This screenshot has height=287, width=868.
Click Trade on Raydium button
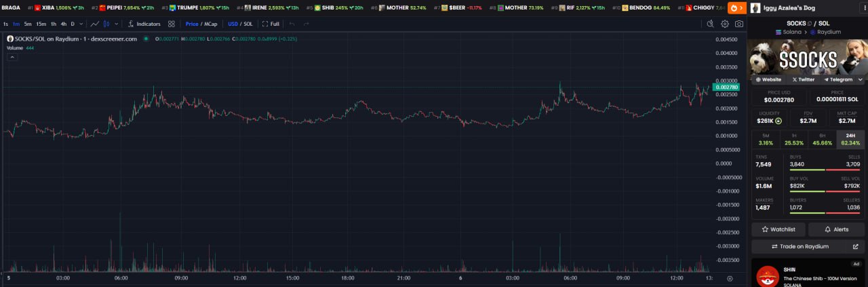pyautogui.click(x=800, y=246)
